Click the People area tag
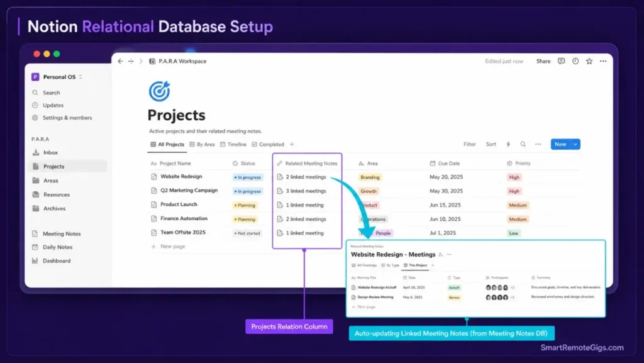644x363 pixels. point(383,233)
